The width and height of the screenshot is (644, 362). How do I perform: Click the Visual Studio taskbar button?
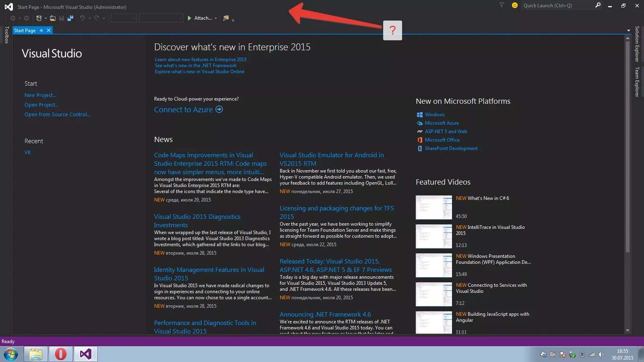point(86,354)
